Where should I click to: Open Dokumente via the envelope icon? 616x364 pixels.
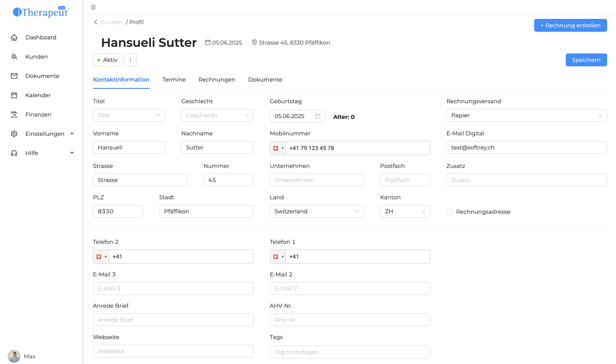click(14, 76)
